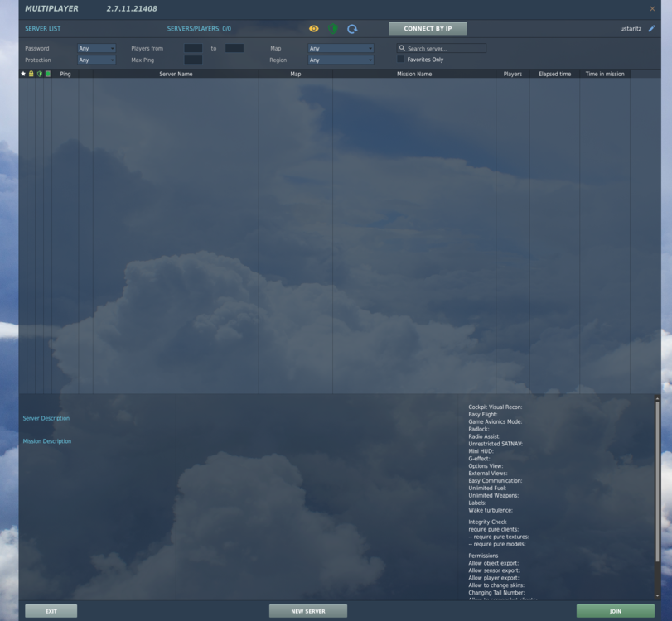Click the green shield protection icon
Image resolution: width=672 pixels, height=621 pixels.
tap(333, 29)
